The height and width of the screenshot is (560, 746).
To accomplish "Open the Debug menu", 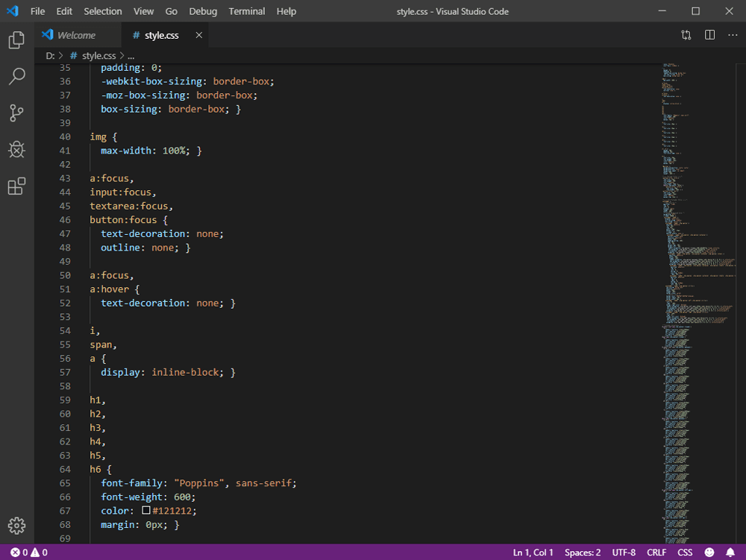I will (203, 11).
